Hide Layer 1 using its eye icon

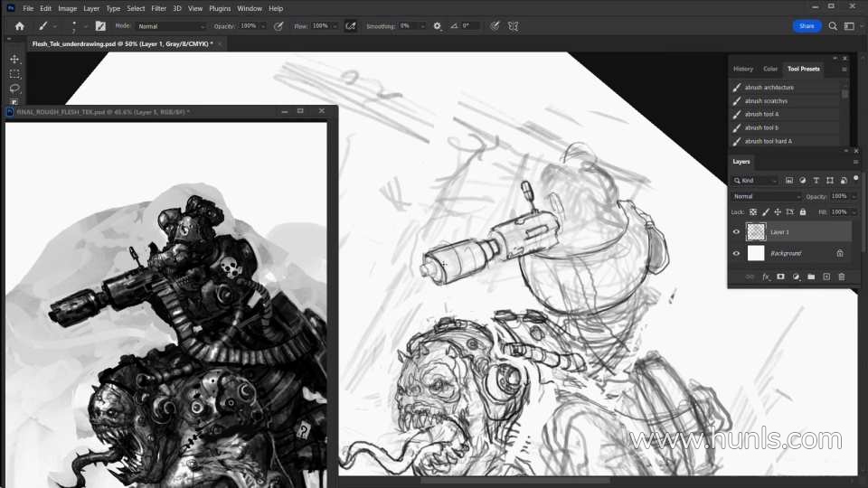(x=736, y=232)
